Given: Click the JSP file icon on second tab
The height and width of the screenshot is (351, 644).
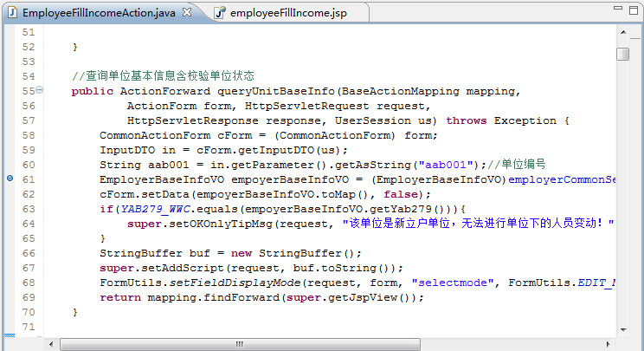Looking at the screenshot, I should [220, 13].
